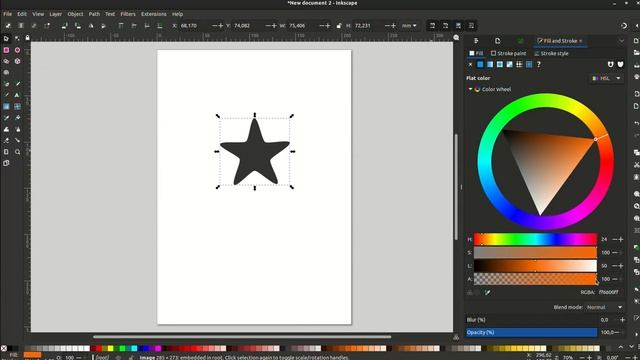
Task: Open the HSL color mode dropdown
Action: click(x=607, y=78)
